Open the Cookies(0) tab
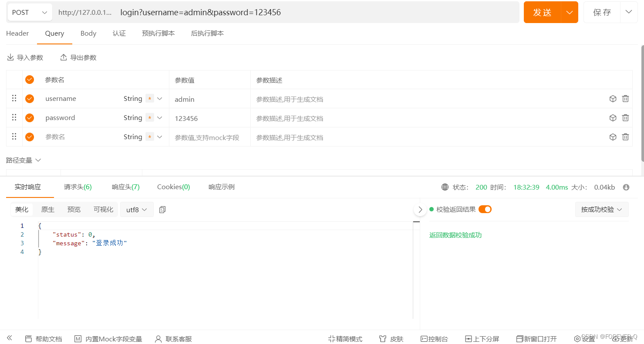 174,187
